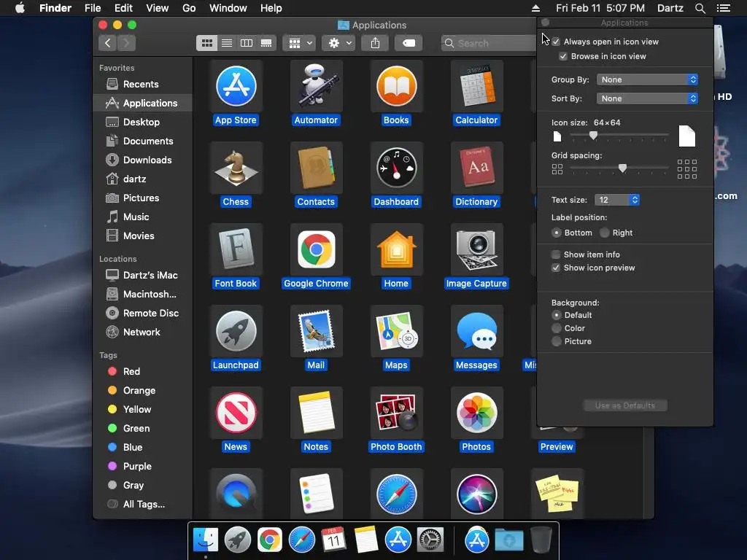Select Right label position
This screenshot has width=747, height=560.
coord(605,233)
